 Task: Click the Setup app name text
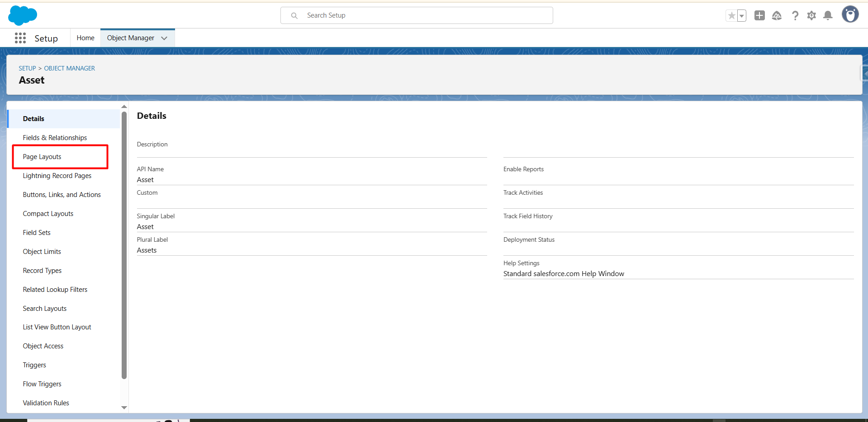click(46, 38)
